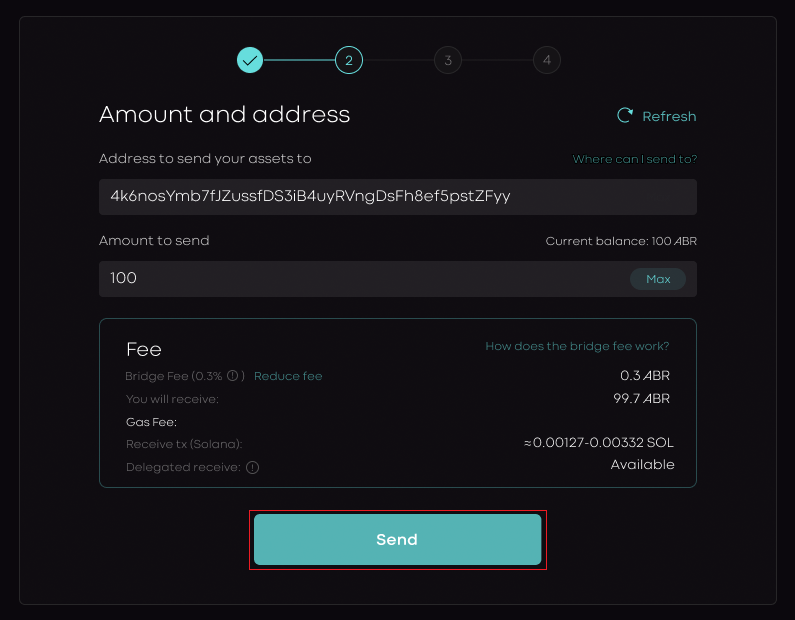Click the Refresh text label
Image resolution: width=795 pixels, height=620 pixels.
[x=669, y=116]
